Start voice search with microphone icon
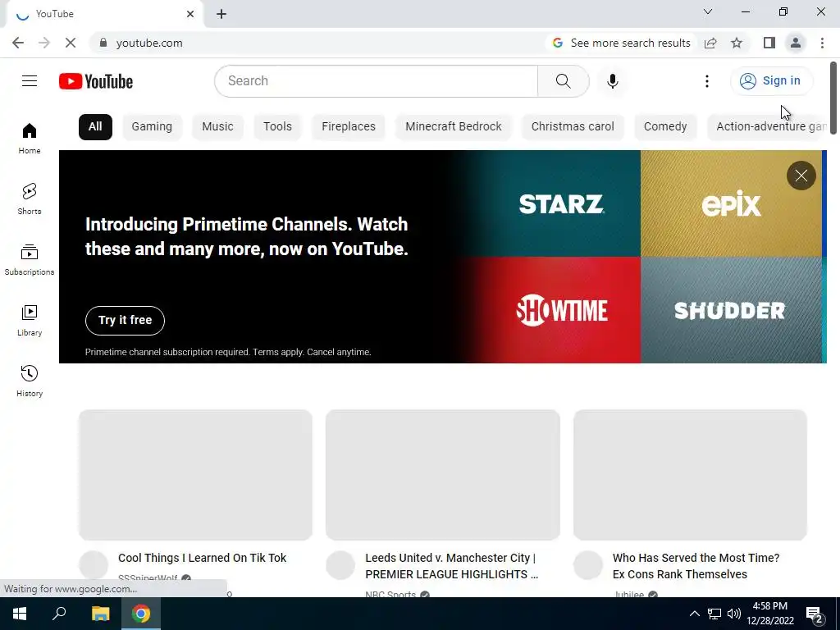 [x=612, y=81]
